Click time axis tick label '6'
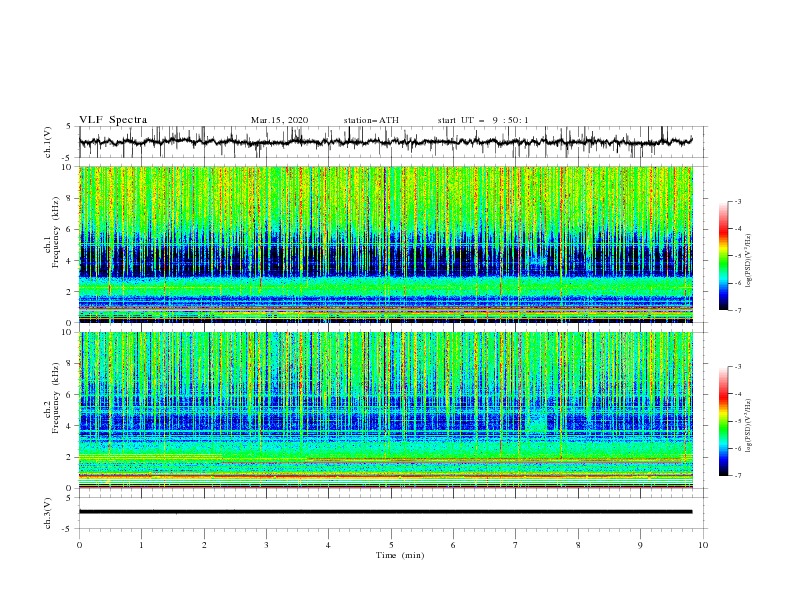Image resolution: width=792 pixels, height=612 pixels. tap(453, 545)
